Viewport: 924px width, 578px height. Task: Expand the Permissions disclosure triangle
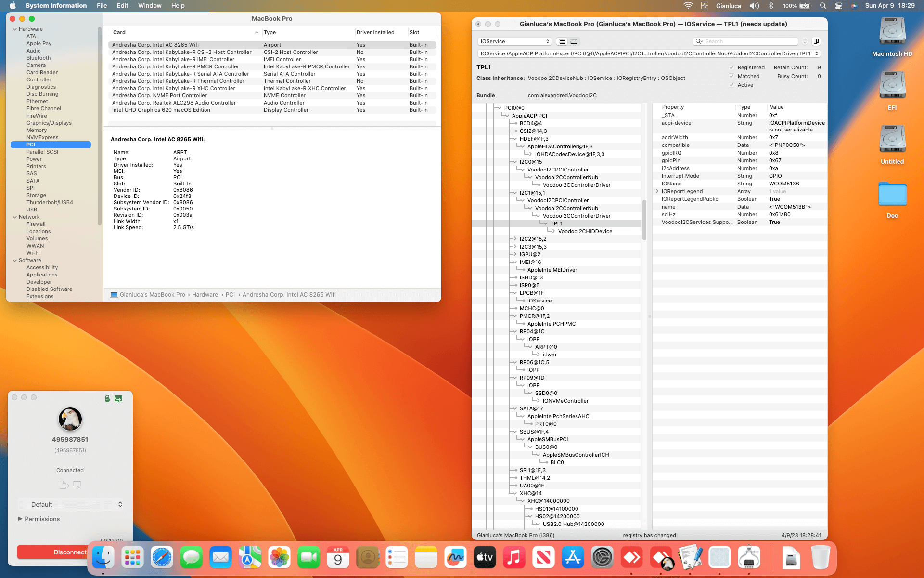[x=20, y=519]
